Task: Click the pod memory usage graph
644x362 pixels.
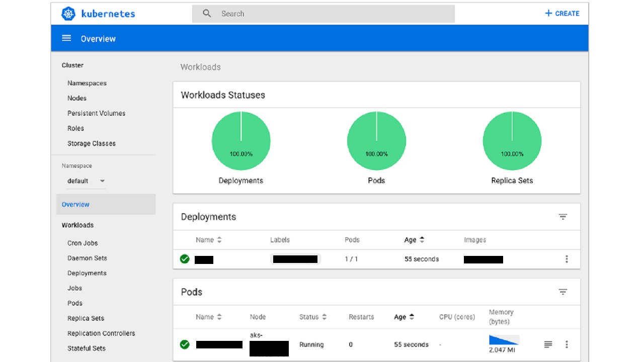Action: click(504, 340)
